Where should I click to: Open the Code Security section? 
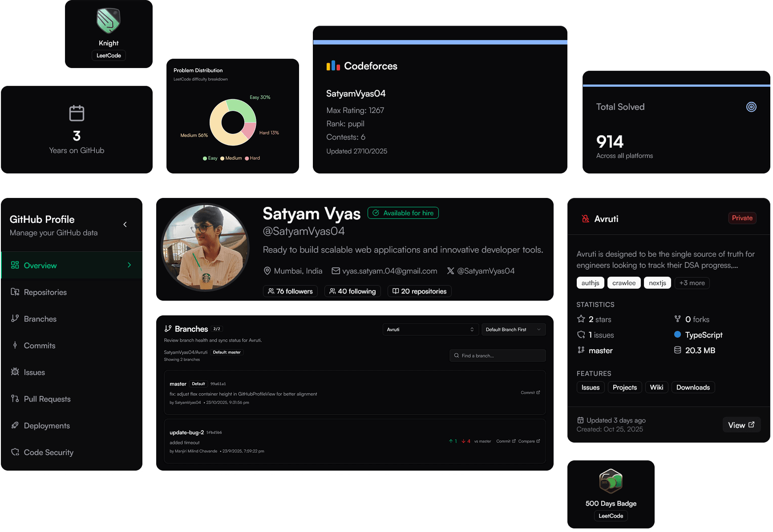[48, 452]
